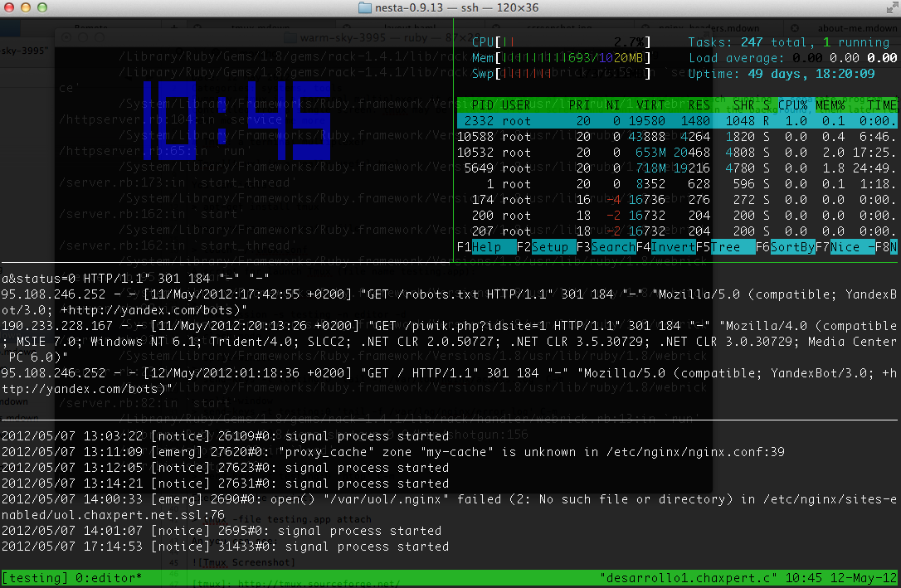This screenshot has width=901, height=588.
Task: Sort by PID column header
Action: pos(483,105)
